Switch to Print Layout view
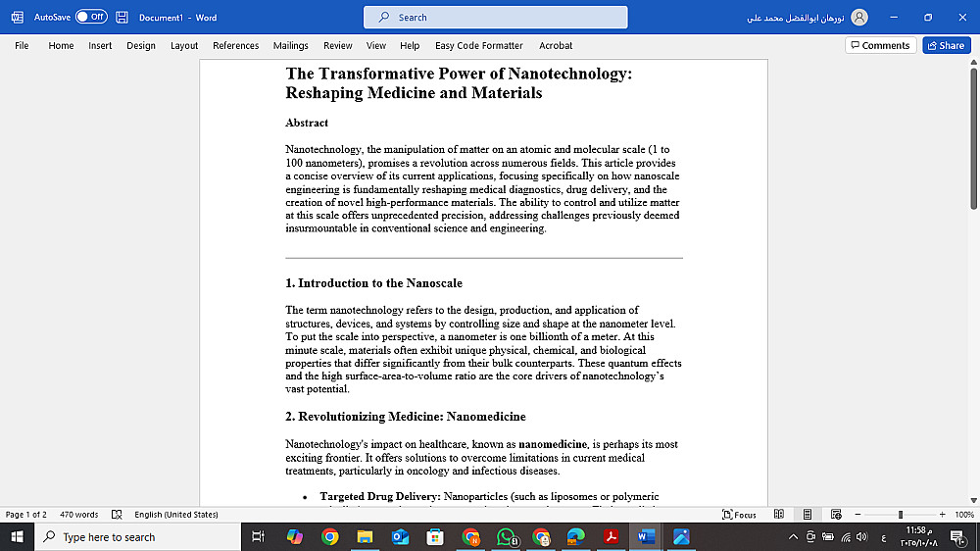This screenshot has width=980, height=551. pyautogui.click(x=808, y=515)
